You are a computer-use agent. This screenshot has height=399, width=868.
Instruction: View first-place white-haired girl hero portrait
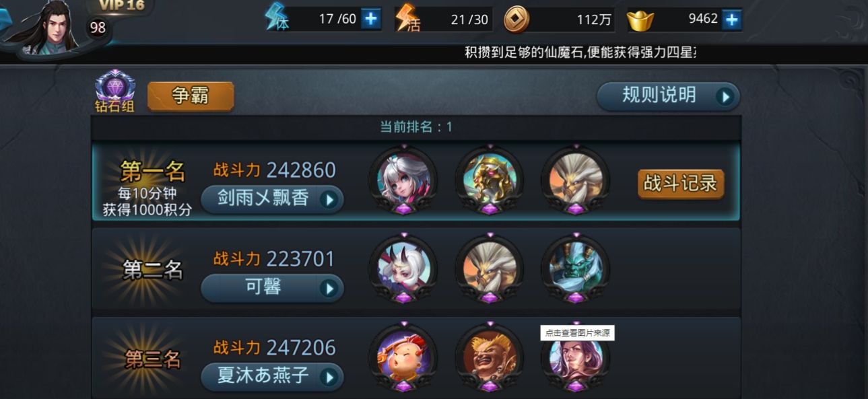point(403,180)
